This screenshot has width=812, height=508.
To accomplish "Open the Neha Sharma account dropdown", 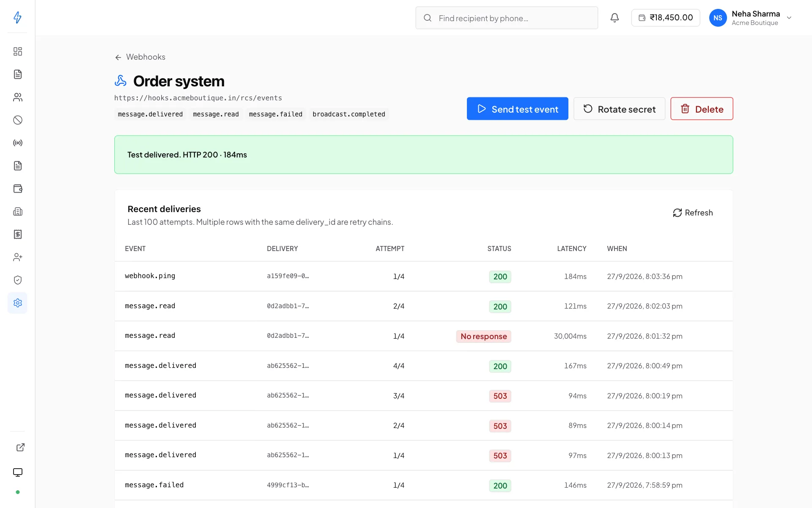I will (751, 18).
